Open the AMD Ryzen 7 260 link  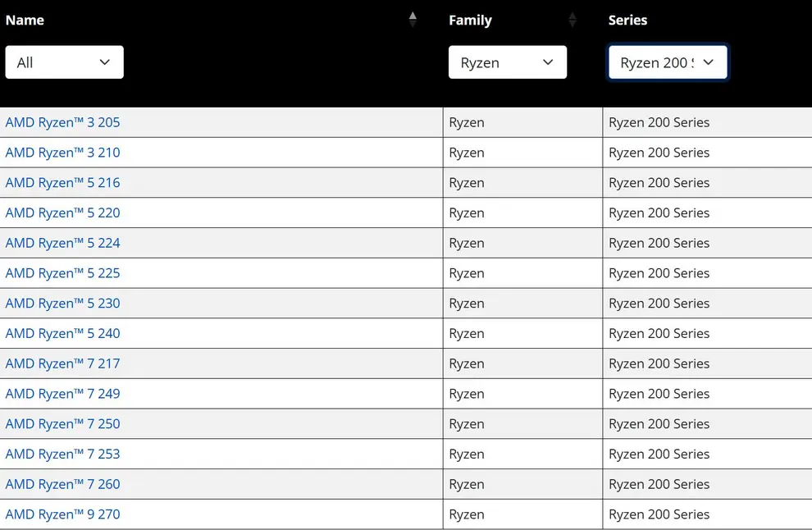point(62,484)
